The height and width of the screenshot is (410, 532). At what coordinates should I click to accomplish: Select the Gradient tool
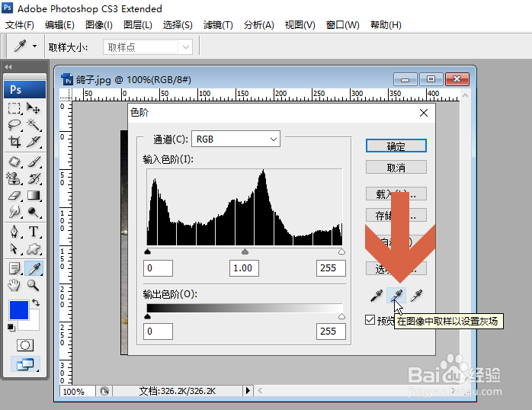click(34, 195)
